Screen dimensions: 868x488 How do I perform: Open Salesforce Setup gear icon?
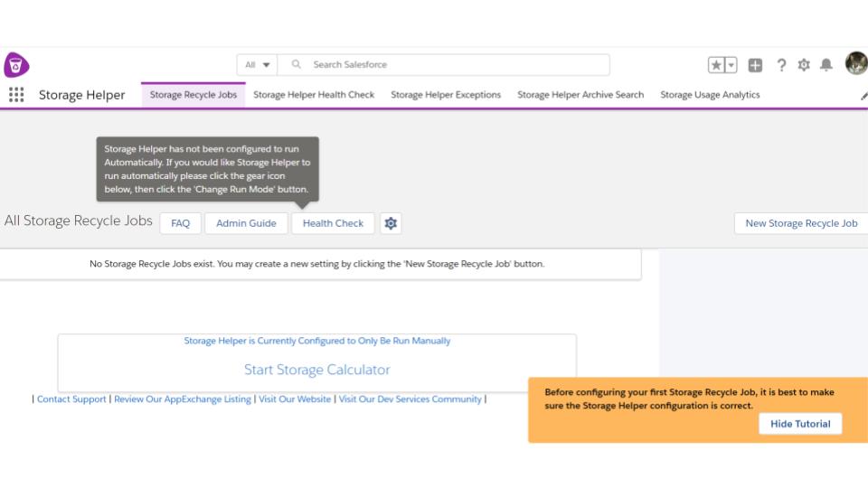[804, 65]
